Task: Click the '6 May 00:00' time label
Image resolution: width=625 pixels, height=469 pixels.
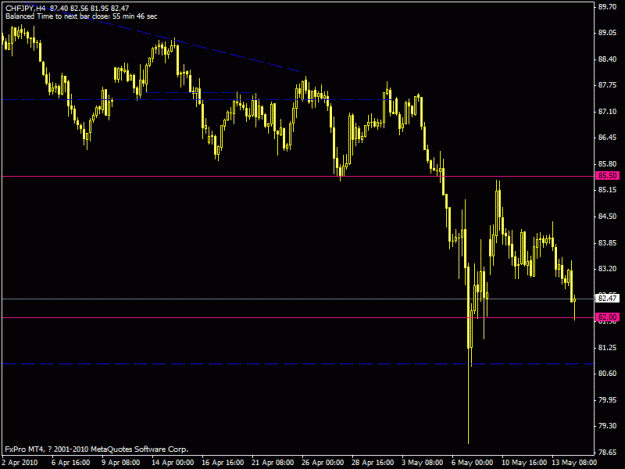Action: point(472,463)
